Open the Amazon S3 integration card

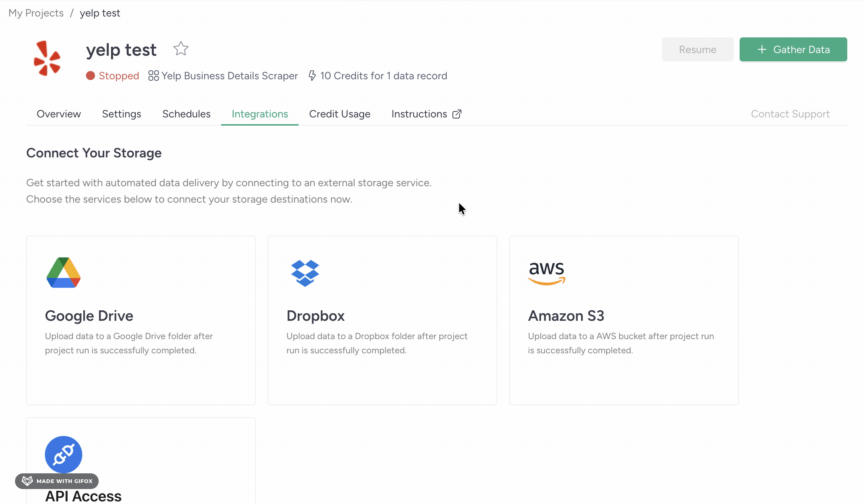pos(624,320)
